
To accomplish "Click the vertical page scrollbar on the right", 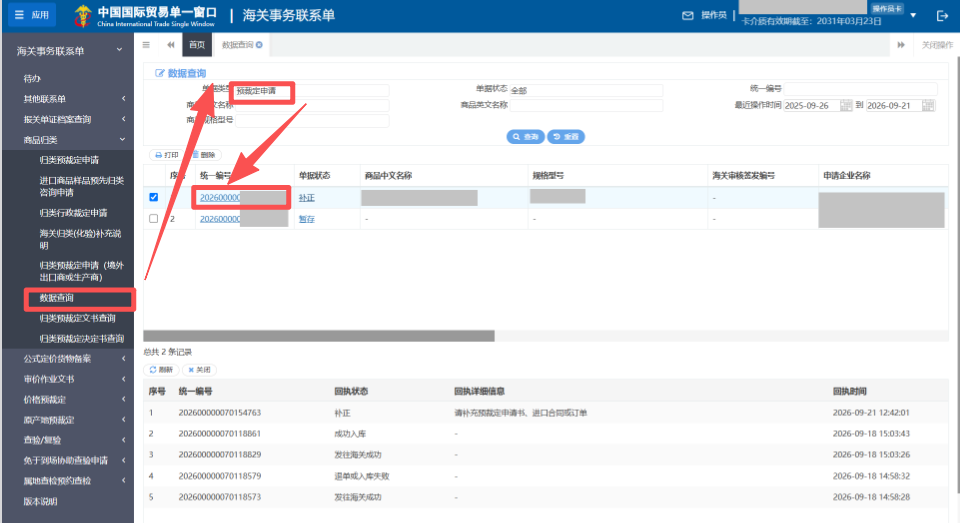I will (x=956, y=276).
